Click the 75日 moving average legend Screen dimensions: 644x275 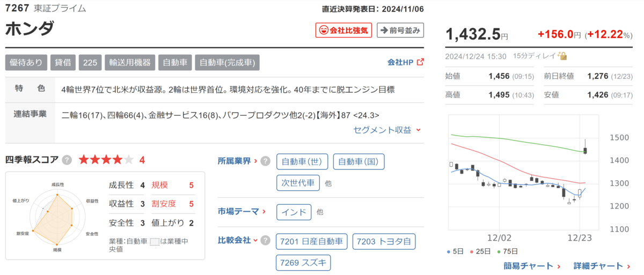coord(508,251)
